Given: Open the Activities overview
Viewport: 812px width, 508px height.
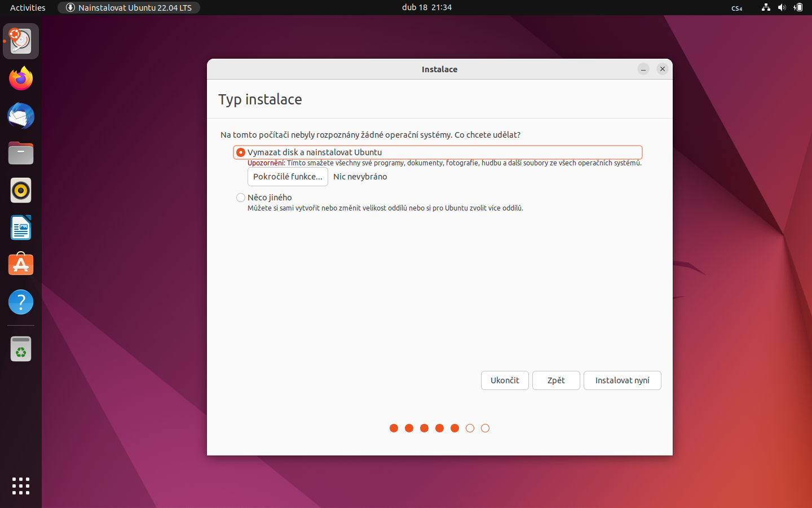Looking at the screenshot, I should [27, 7].
